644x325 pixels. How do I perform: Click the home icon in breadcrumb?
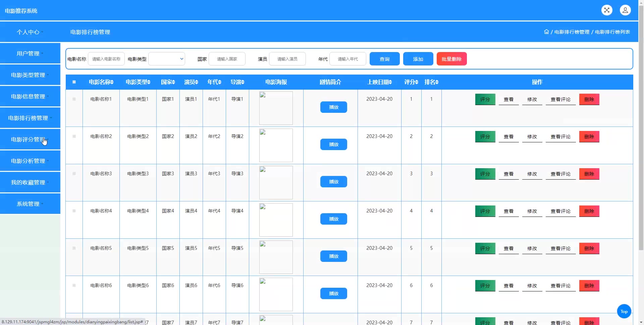546,32
